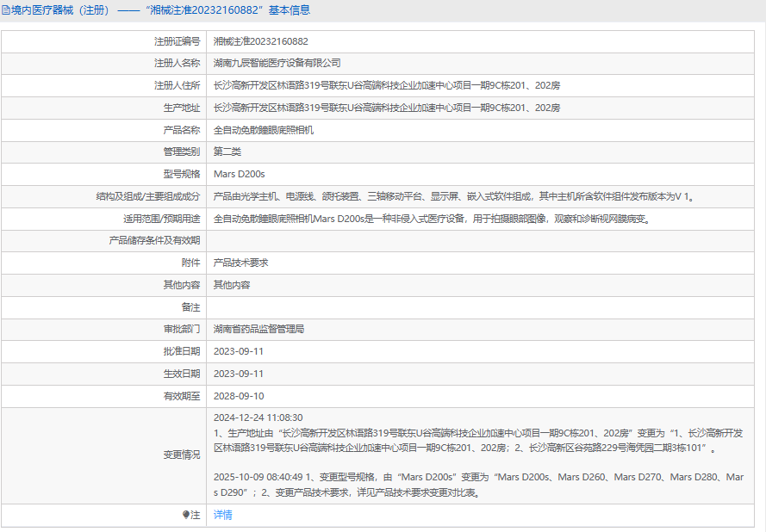Click the 产品技术要求 attachment text

pyautogui.click(x=241, y=263)
